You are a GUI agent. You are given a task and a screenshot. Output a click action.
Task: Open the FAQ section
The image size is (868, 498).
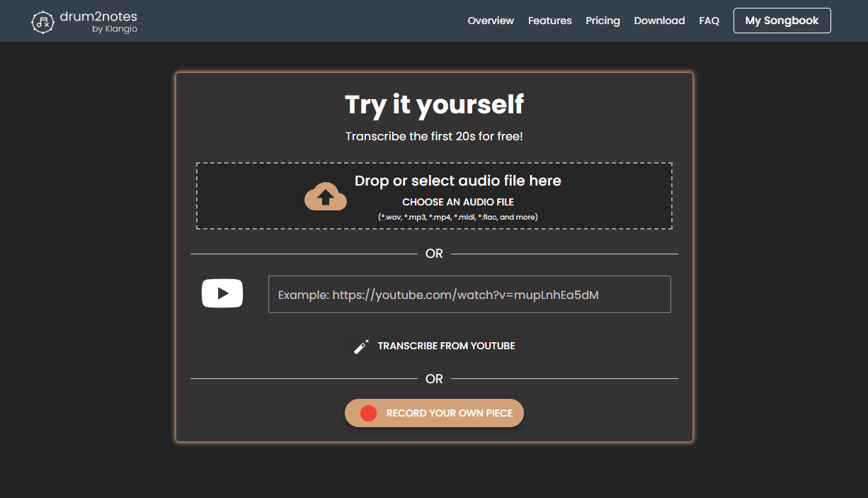tap(709, 21)
